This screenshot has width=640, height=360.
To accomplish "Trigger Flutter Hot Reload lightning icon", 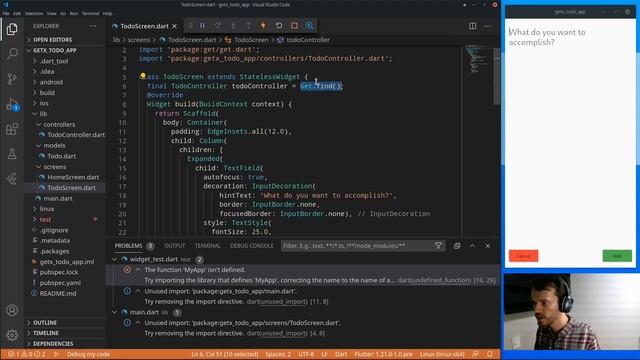I will click(x=263, y=26).
